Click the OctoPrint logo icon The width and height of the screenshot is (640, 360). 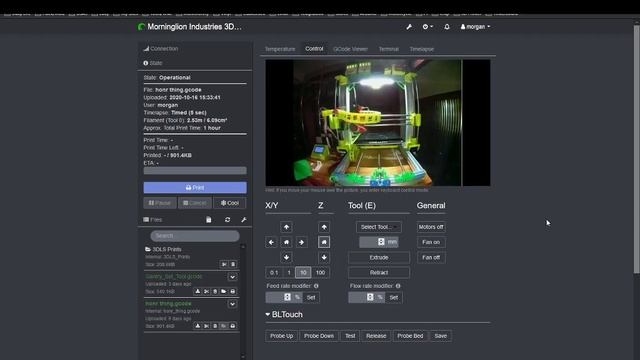coord(141,27)
